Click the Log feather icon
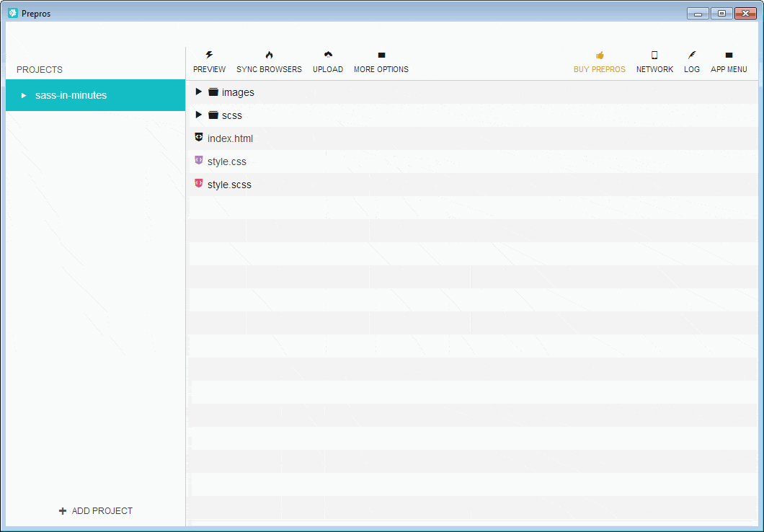 tap(692, 55)
